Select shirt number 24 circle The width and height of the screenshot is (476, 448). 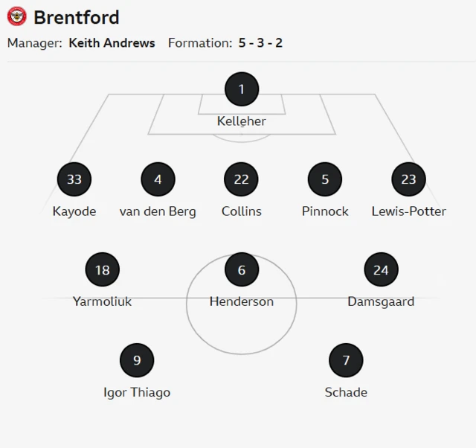tap(381, 269)
